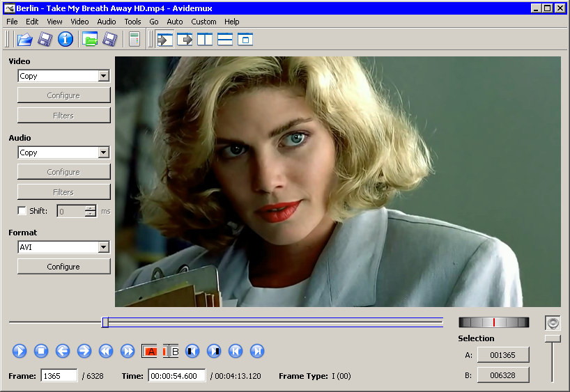Screen dimensions: 570x392
Task: Click the jog shuttle wheel control
Action: pyautogui.click(x=493, y=322)
